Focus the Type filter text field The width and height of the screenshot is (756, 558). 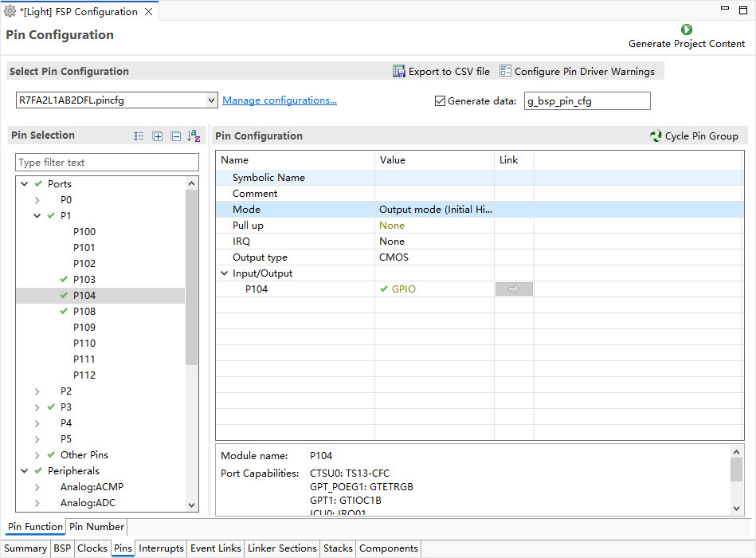click(x=107, y=163)
